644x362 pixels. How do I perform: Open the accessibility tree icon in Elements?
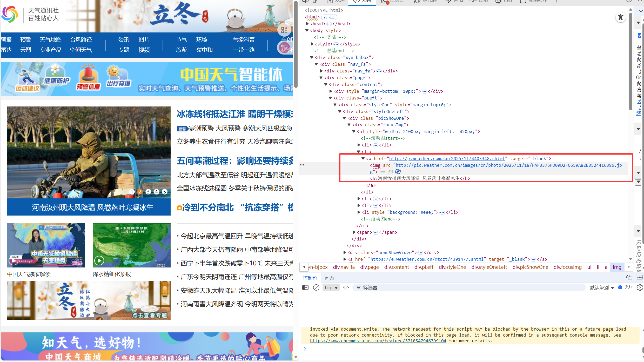point(621,17)
